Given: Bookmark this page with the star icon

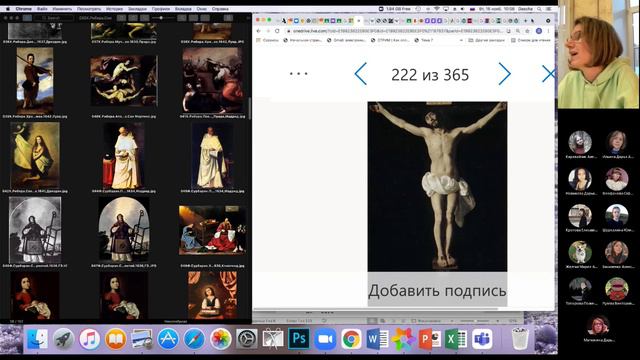Looking at the screenshot, I should click(x=527, y=31).
